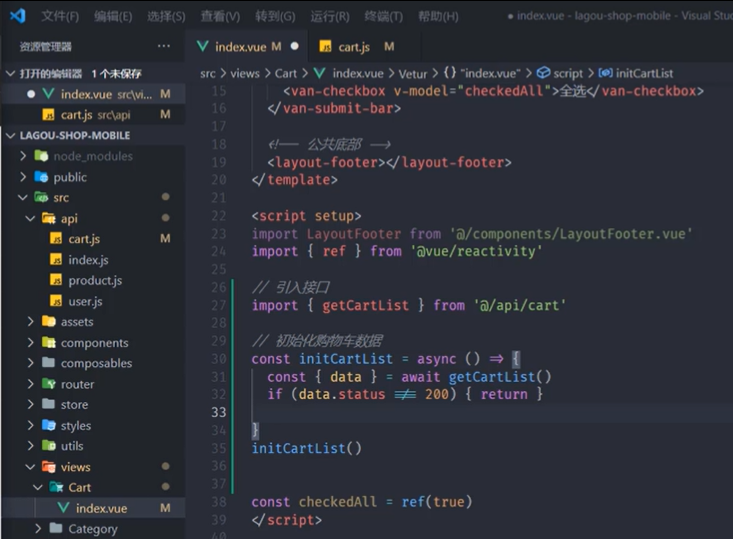
Task: Expand the components folder
Action: coord(93,343)
